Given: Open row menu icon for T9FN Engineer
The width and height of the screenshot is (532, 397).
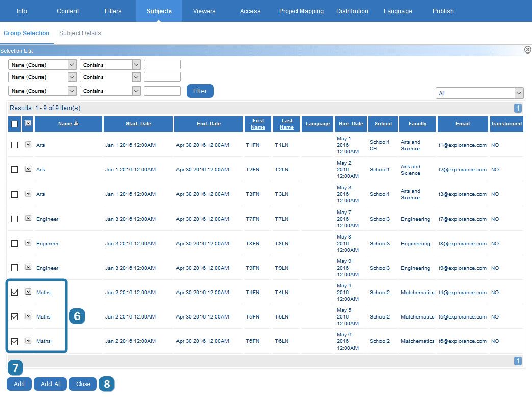Looking at the screenshot, I should coord(28,267).
